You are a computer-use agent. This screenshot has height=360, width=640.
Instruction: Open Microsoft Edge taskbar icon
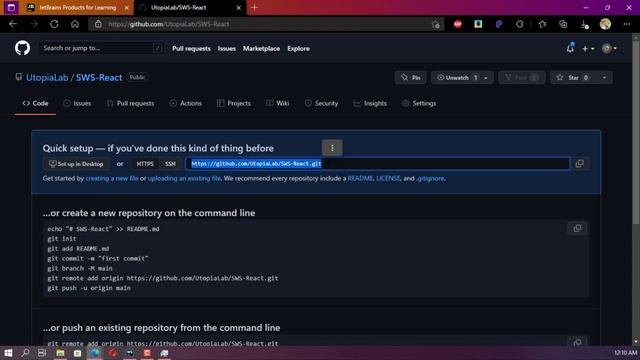point(95,353)
